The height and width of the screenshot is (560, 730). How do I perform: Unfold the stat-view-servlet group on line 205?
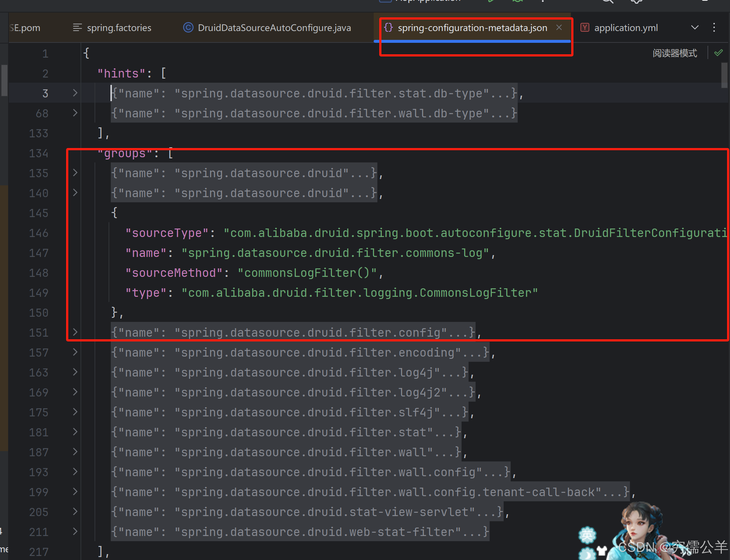pos(75,512)
